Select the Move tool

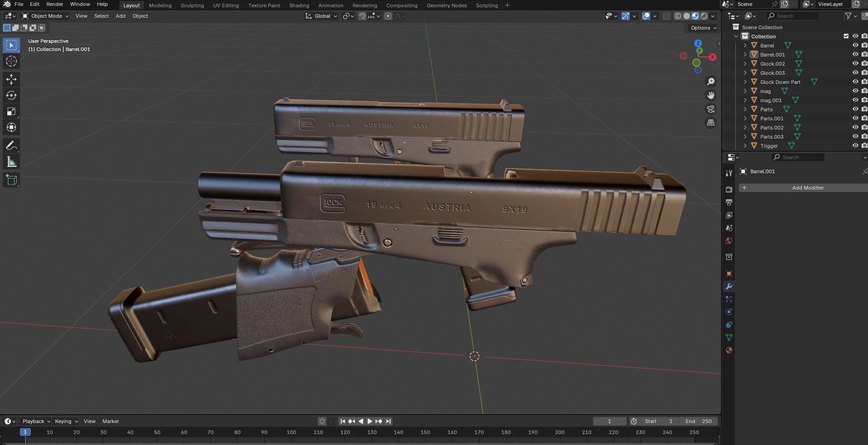11,79
